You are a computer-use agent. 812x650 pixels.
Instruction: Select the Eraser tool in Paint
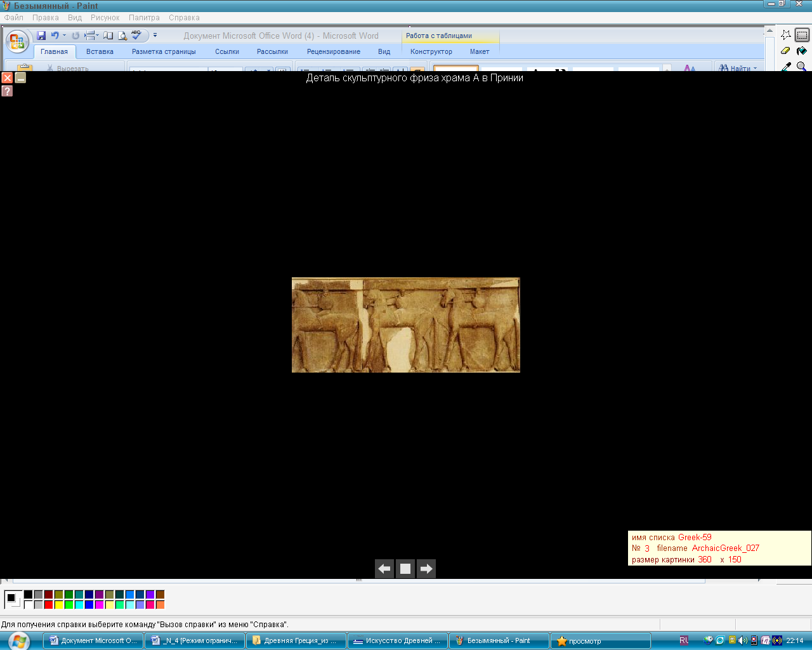coord(786,51)
